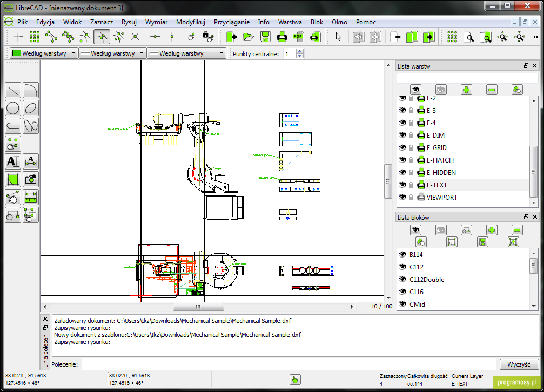Click the selection pointer arrow icon
Screen dimensions: 544x392
pos(338,37)
